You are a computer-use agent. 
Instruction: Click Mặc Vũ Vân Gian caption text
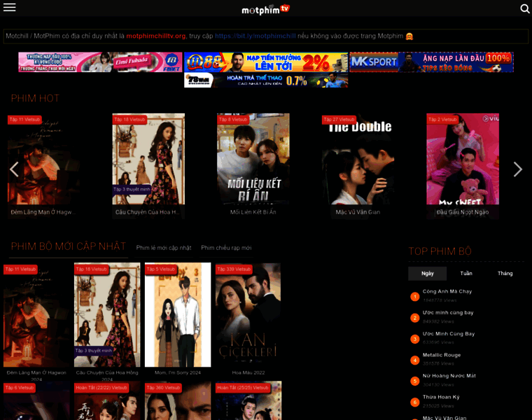[358, 212]
